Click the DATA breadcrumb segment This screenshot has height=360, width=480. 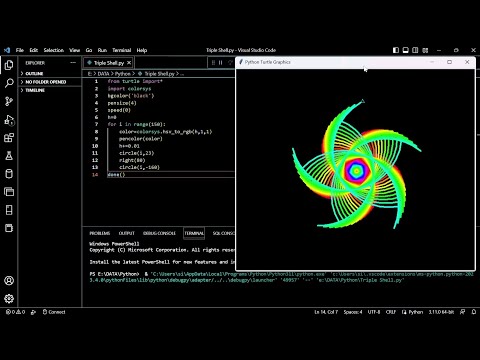pyautogui.click(x=104, y=74)
